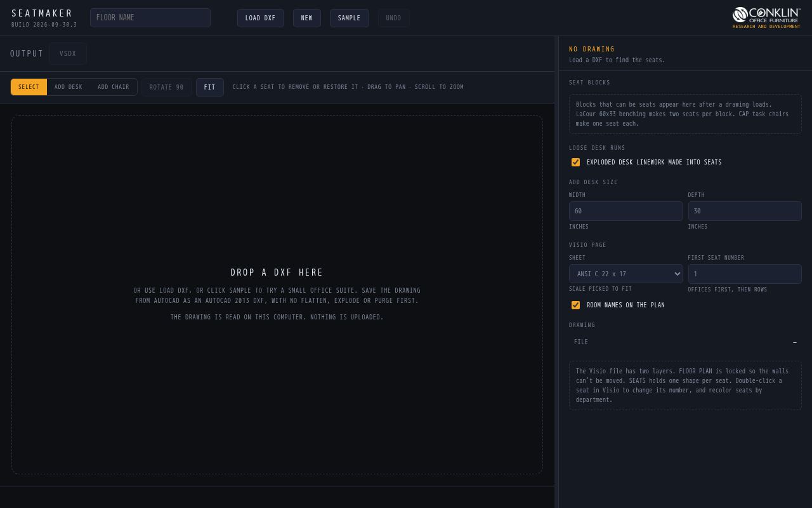Image resolution: width=812 pixels, height=508 pixels.
Task: Click the Seat Blocks info note
Action: (685, 114)
